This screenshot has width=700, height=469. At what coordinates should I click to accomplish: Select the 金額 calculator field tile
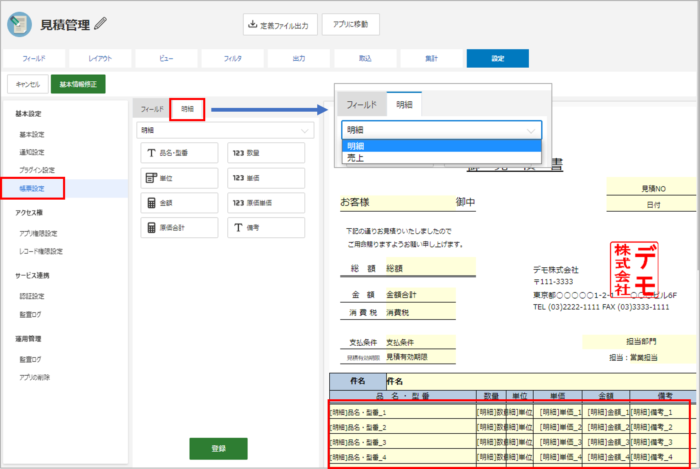point(179,203)
